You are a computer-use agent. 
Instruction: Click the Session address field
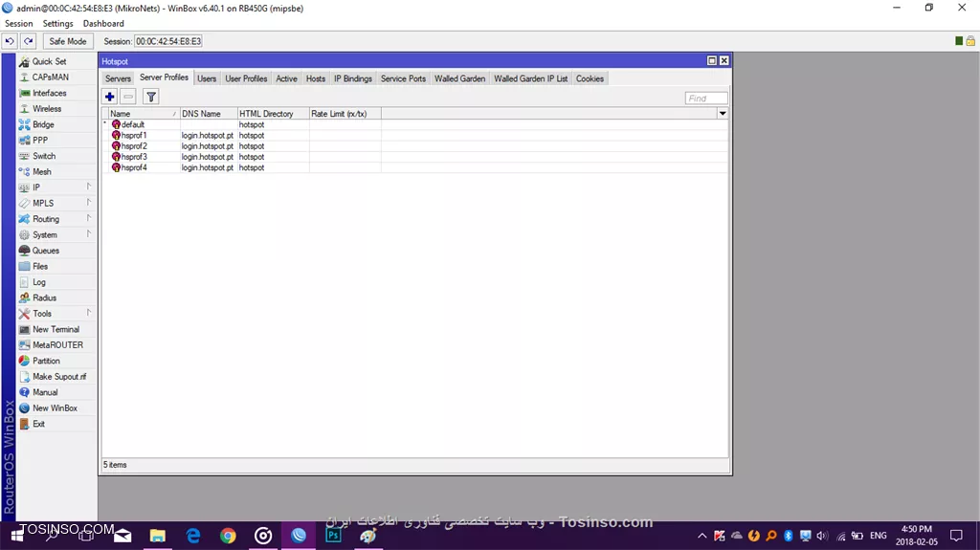tap(168, 41)
